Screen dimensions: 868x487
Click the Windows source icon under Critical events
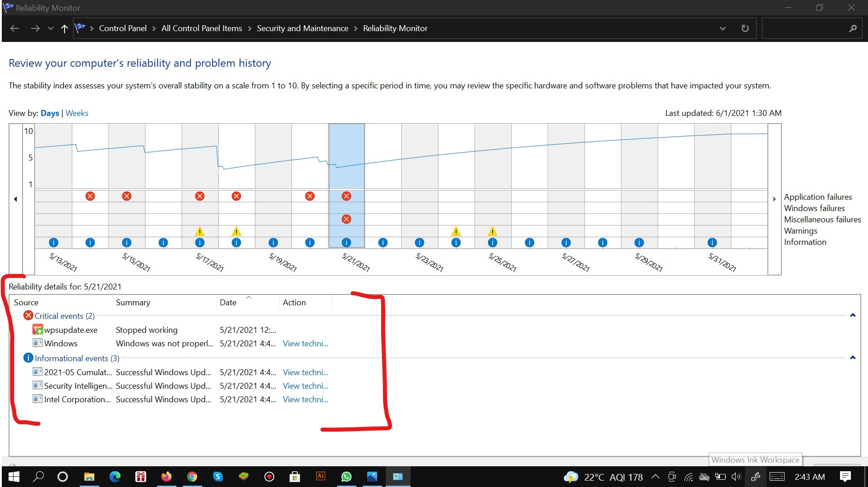click(x=37, y=343)
